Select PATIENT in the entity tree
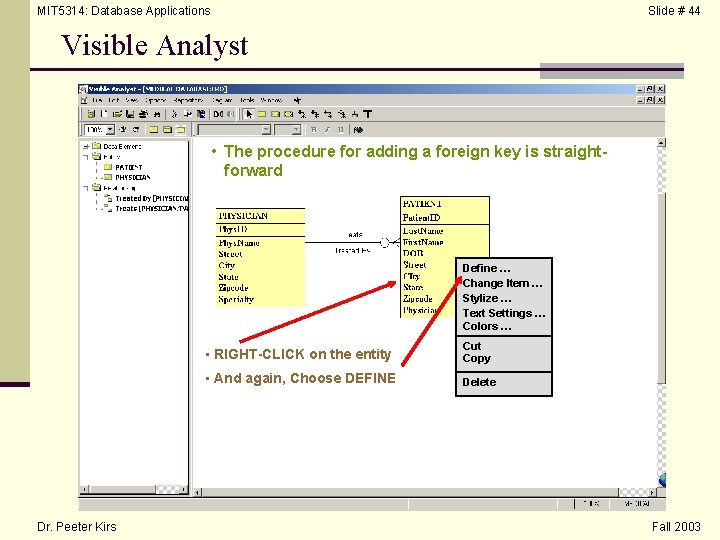 click(x=129, y=167)
